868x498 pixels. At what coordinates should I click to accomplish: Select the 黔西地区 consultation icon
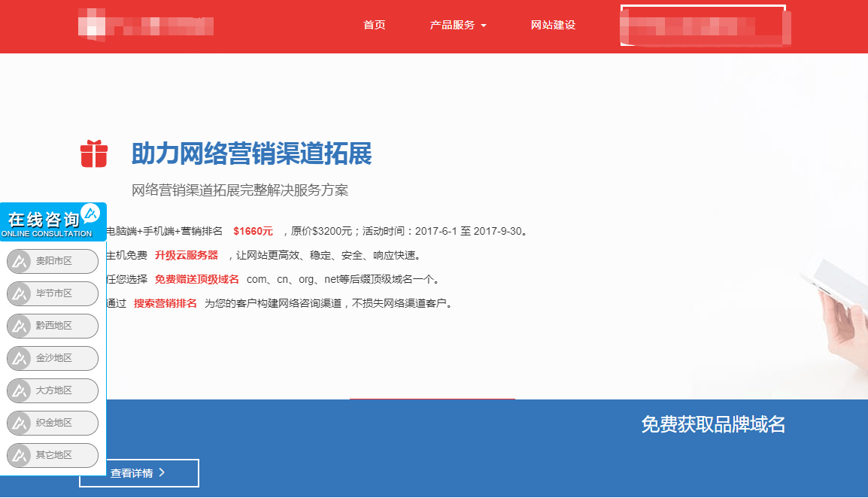[x=18, y=326]
